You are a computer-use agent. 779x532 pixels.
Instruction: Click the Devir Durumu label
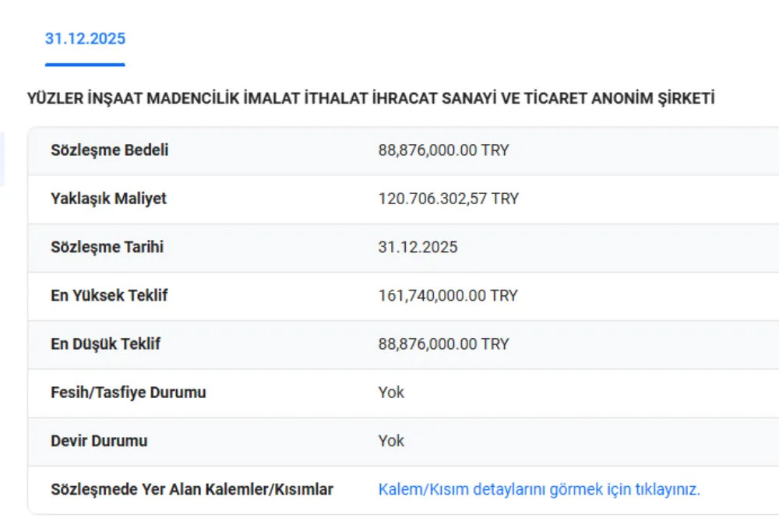coord(99,440)
